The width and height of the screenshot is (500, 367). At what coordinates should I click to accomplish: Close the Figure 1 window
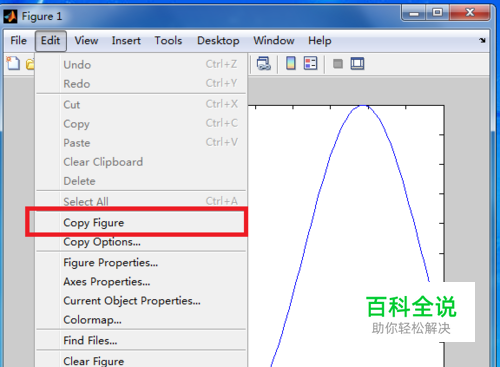pos(470,13)
